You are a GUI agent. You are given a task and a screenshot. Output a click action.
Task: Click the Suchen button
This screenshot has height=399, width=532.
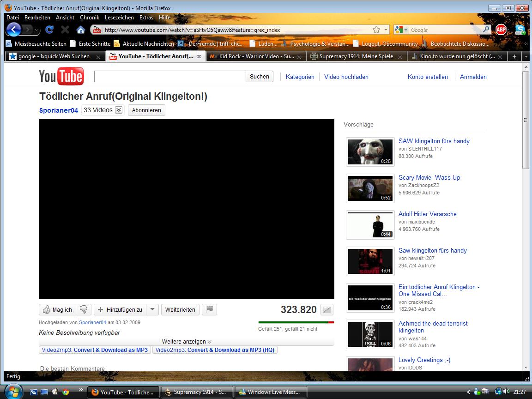pyautogui.click(x=260, y=76)
